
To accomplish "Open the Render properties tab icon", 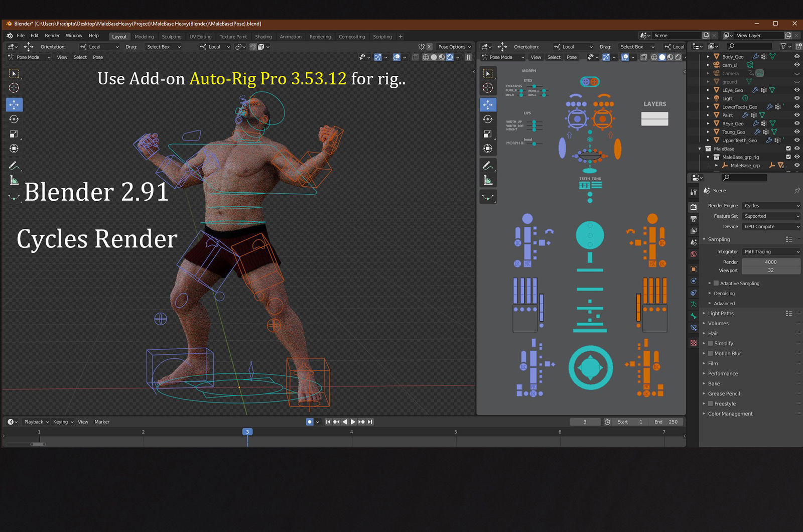I will (694, 207).
